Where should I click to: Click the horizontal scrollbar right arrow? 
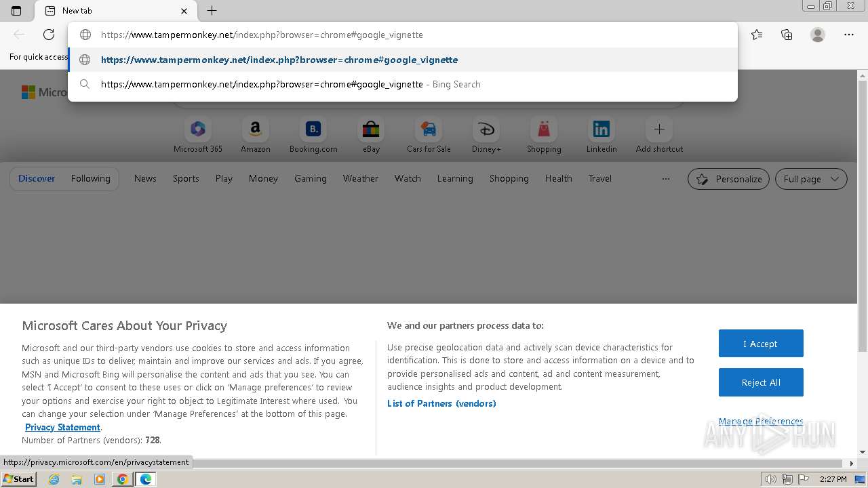point(852,464)
